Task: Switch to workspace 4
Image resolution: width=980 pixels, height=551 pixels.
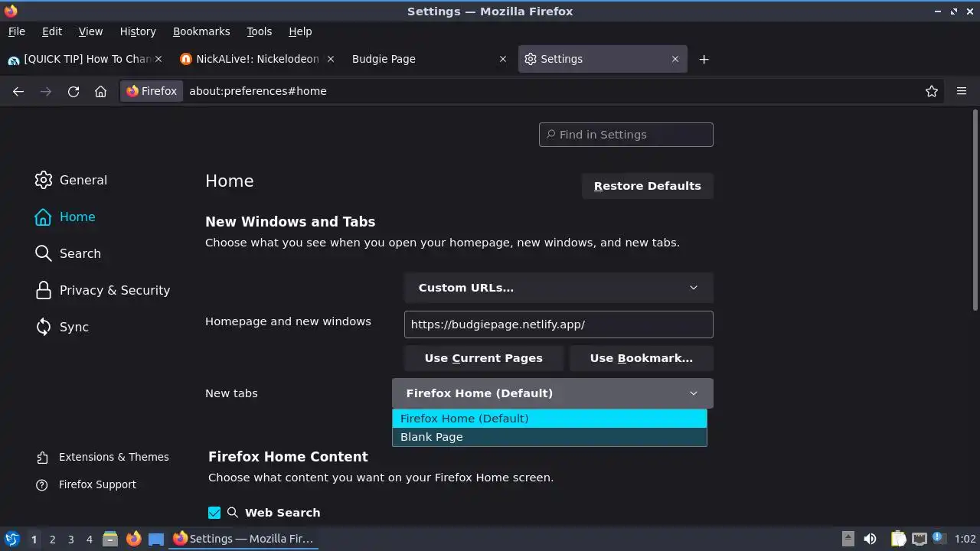Action: [89, 540]
